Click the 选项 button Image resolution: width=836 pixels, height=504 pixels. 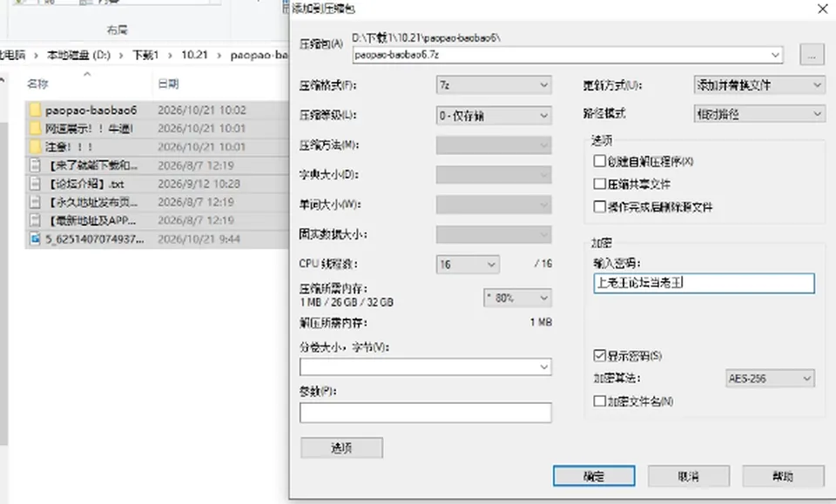(x=341, y=447)
